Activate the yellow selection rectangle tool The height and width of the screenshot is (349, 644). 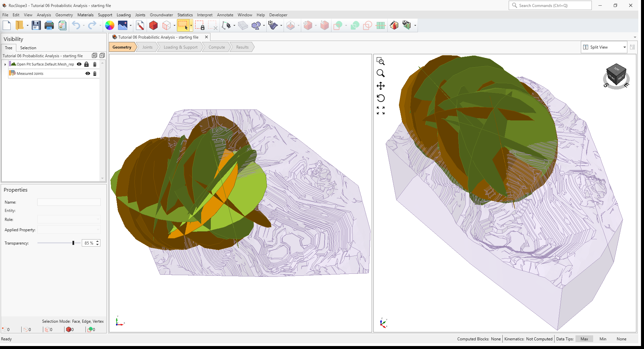coord(183,25)
